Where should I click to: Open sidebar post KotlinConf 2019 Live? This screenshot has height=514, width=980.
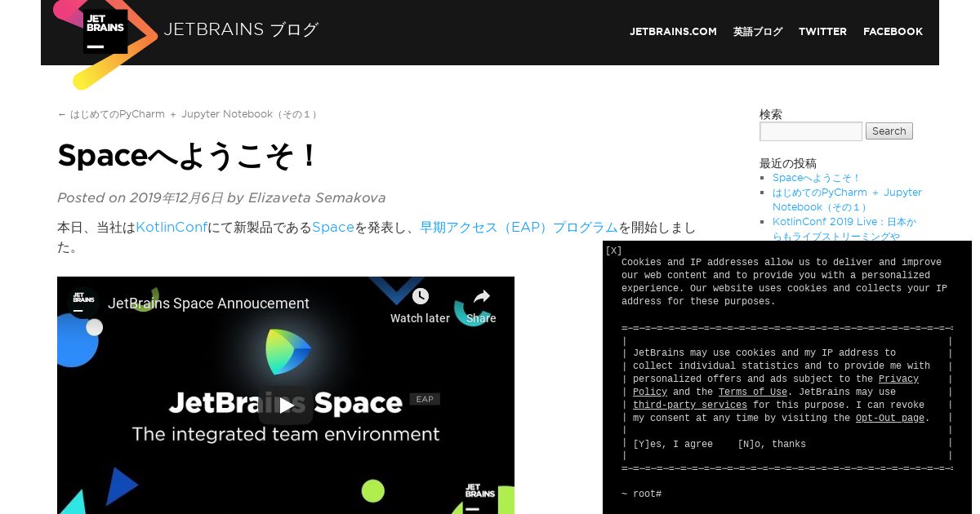pyautogui.click(x=844, y=229)
